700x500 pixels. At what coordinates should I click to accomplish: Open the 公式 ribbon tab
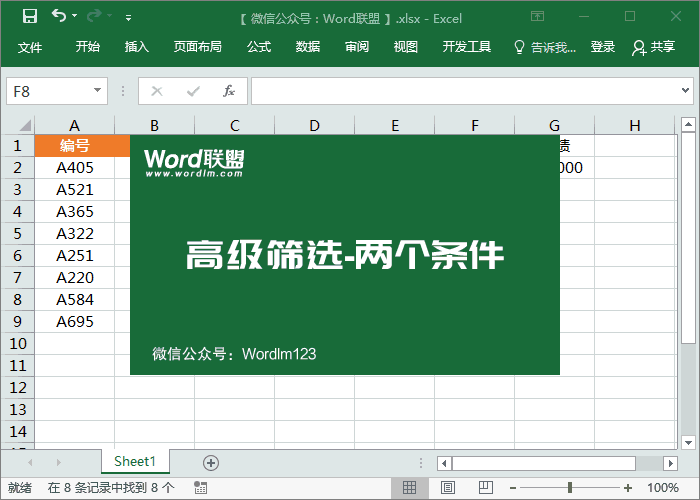pyautogui.click(x=259, y=47)
